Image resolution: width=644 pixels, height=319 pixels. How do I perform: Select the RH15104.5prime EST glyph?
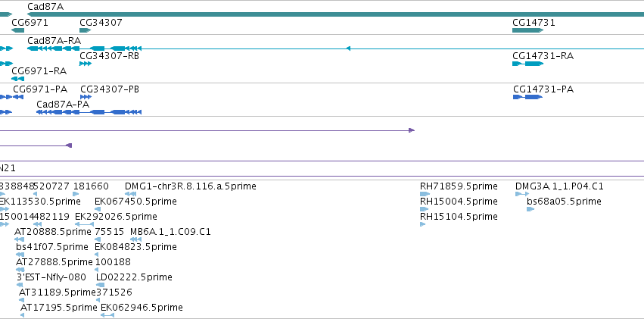pyautogui.click(x=422, y=224)
